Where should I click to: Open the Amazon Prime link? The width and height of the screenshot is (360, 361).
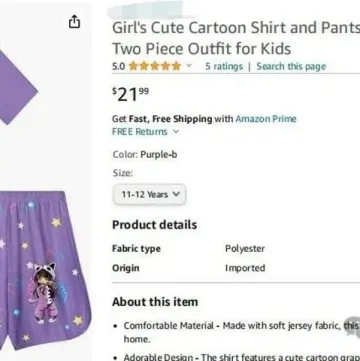click(x=266, y=119)
